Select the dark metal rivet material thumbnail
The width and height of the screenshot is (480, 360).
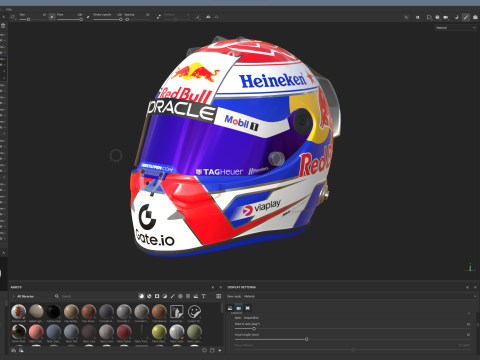coord(18,332)
